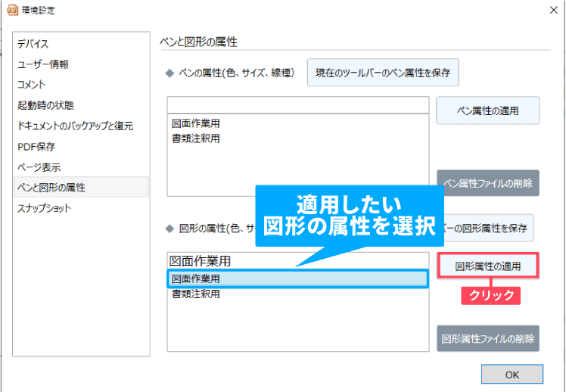The image size is (566, 392).
Task: Click 図形属性ファイルの削除 button
Action: click(488, 338)
